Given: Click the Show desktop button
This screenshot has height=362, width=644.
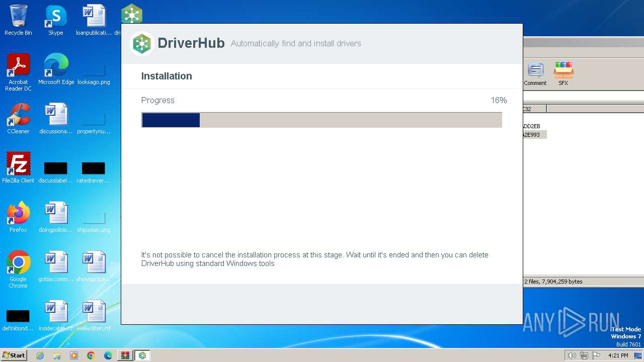Looking at the screenshot, I should (x=638, y=355).
